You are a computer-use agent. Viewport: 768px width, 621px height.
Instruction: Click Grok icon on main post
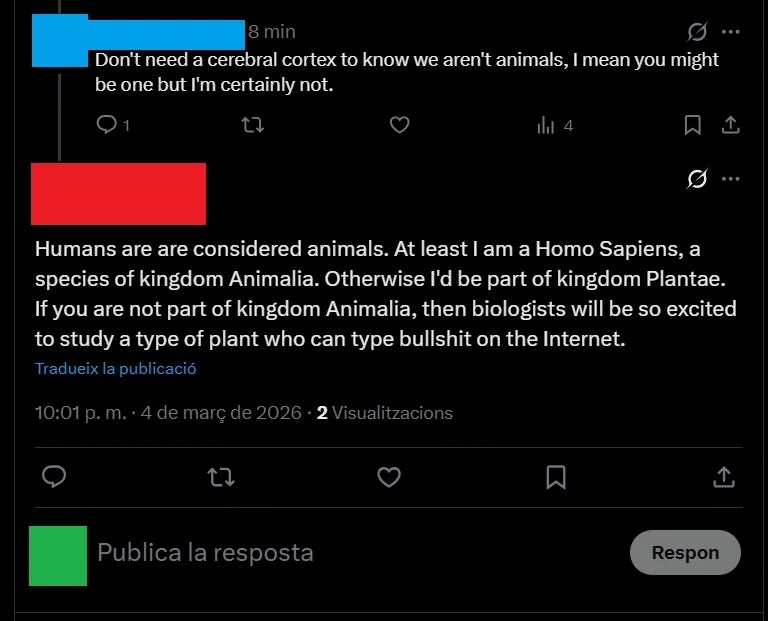pos(698,179)
